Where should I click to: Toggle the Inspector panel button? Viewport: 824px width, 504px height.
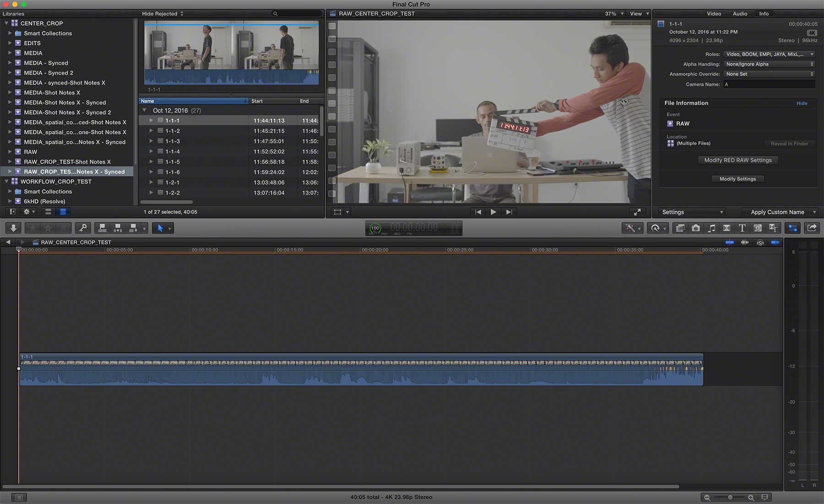click(x=792, y=228)
